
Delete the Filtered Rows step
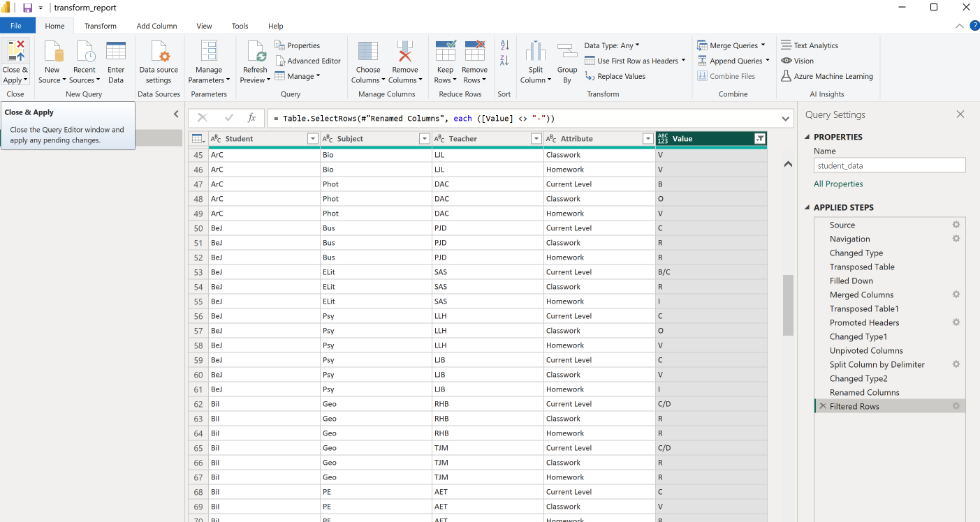click(x=823, y=406)
